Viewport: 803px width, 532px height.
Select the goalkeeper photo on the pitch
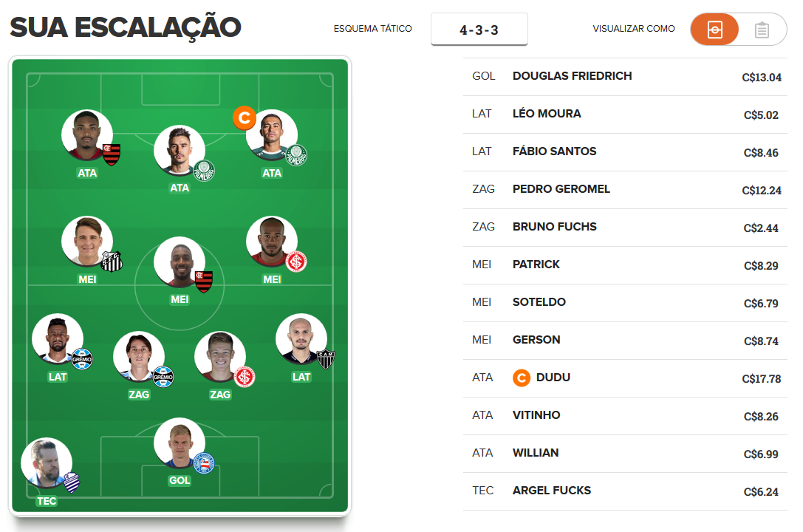point(180,443)
